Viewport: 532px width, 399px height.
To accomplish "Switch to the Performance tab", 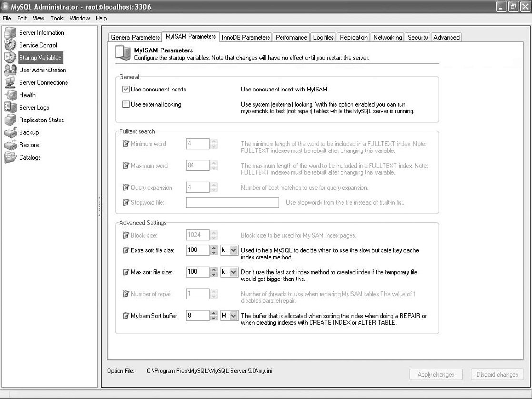I will (x=291, y=37).
